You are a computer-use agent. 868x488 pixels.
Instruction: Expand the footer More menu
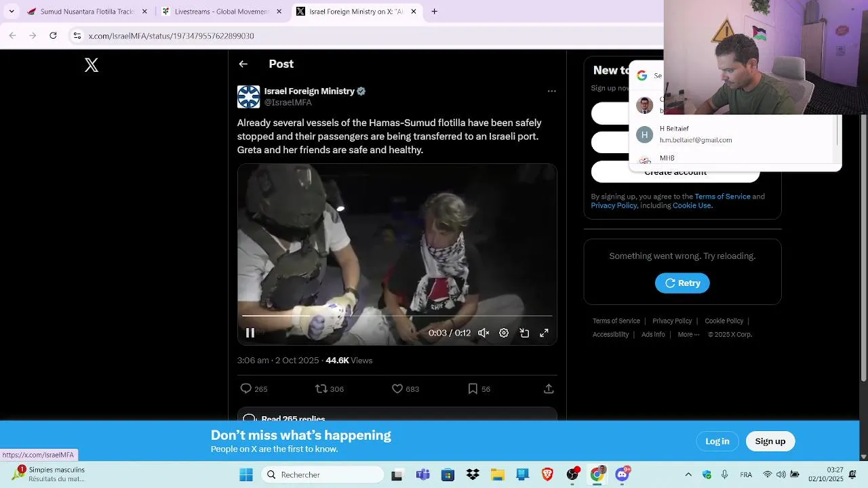click(688, 334)
